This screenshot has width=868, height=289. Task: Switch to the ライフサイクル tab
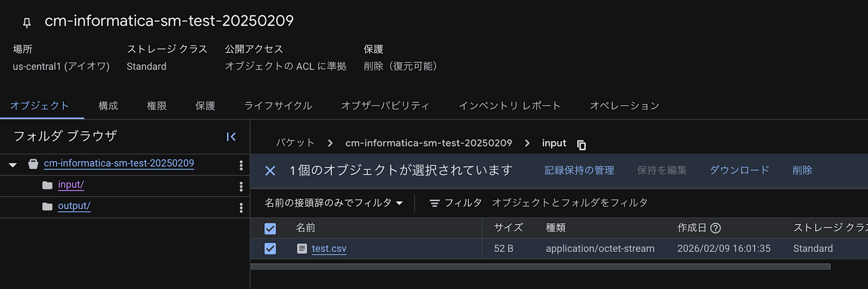coord(278,106)
